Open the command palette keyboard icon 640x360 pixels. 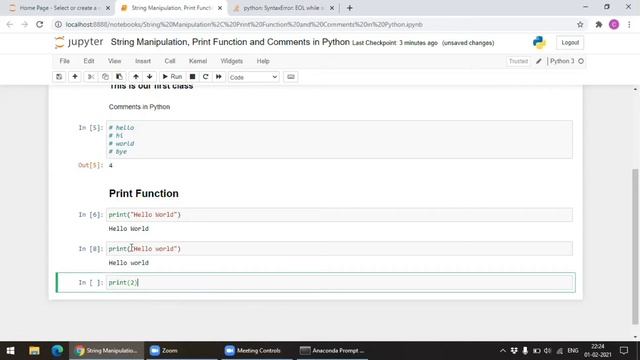[x=291, y=77]
